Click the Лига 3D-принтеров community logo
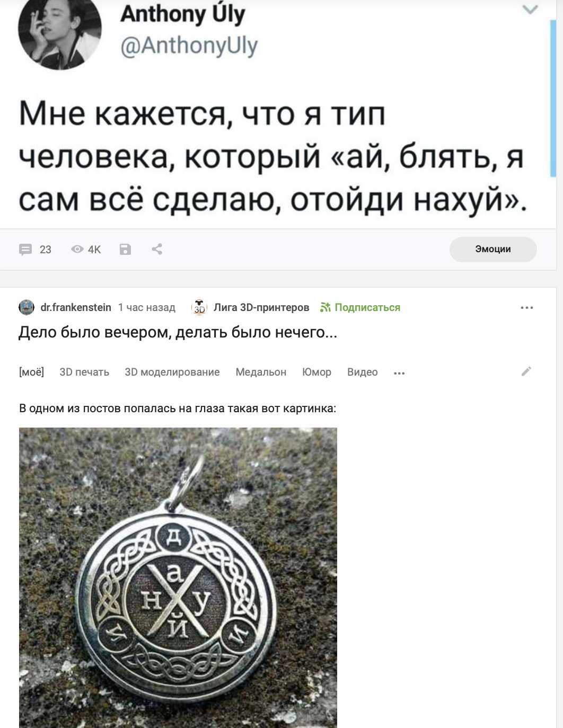This screenshot has width=563, height=728. point(199,307)
